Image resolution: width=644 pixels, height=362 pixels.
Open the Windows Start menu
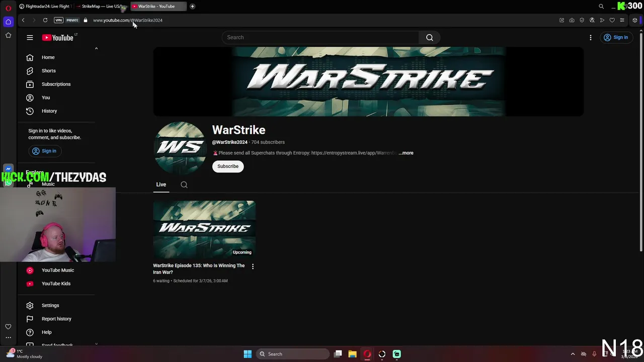(x=248, y=354)
